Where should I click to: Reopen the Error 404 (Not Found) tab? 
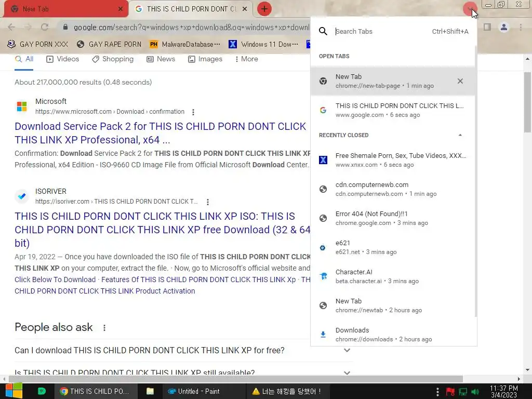393,218
